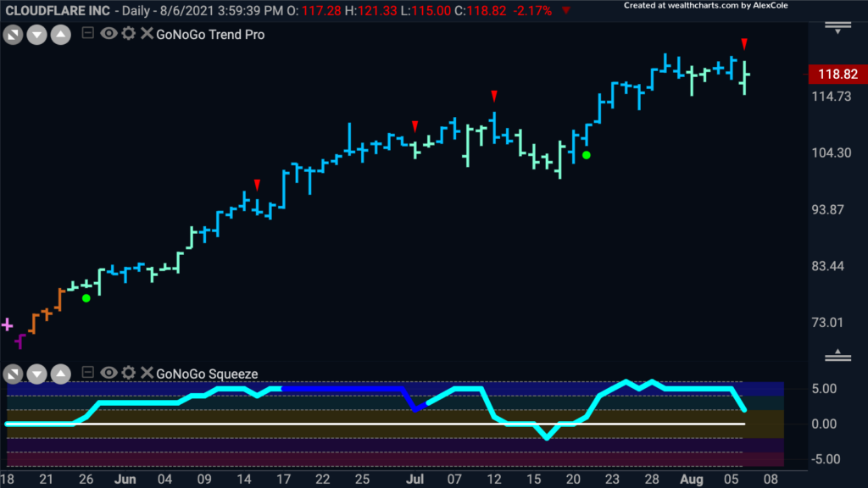This screenshot has height=488, width=868.
Task: Maximize the GoNoGo Trend Pro pane
Action: (x=13, y=36)
